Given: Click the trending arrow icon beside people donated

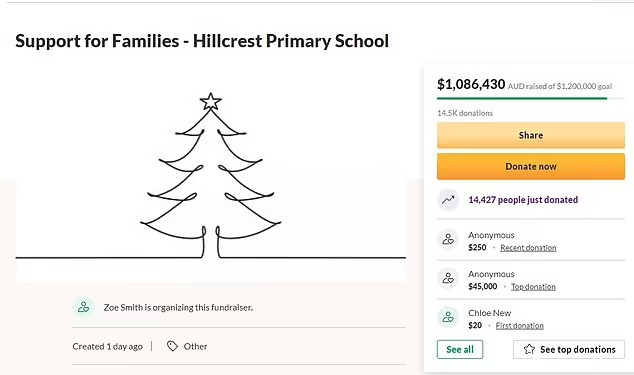Looking at the screenshot, I should point(448,200).
